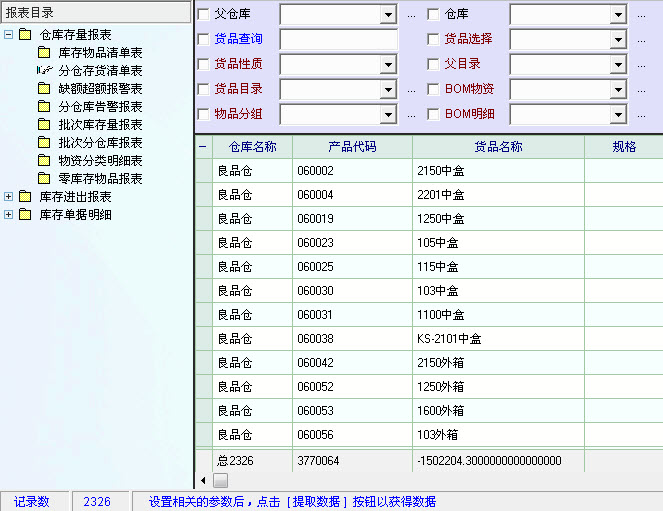Image resolution: width=663 pixels, height=511 pixels.
Task: Click the folder icon beside 缺额超额报警表
Action: point(43,89)
